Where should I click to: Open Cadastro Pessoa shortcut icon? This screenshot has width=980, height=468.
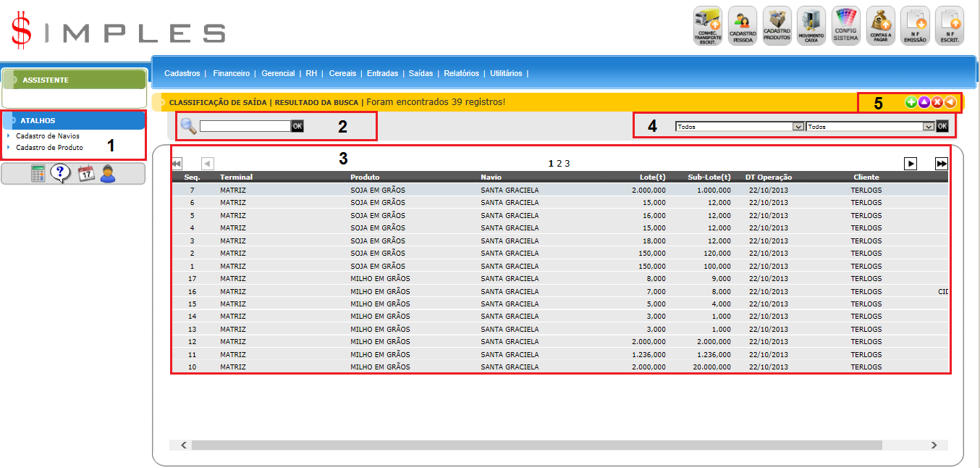click(743, 25)
